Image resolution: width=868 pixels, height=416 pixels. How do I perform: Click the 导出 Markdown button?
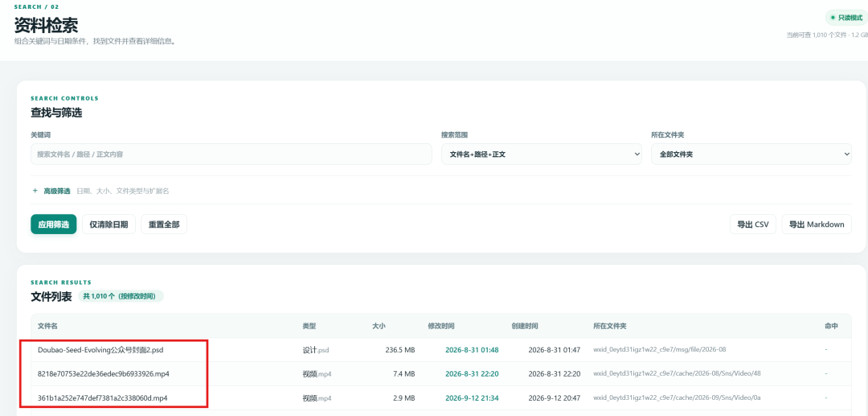coord(817,224)
